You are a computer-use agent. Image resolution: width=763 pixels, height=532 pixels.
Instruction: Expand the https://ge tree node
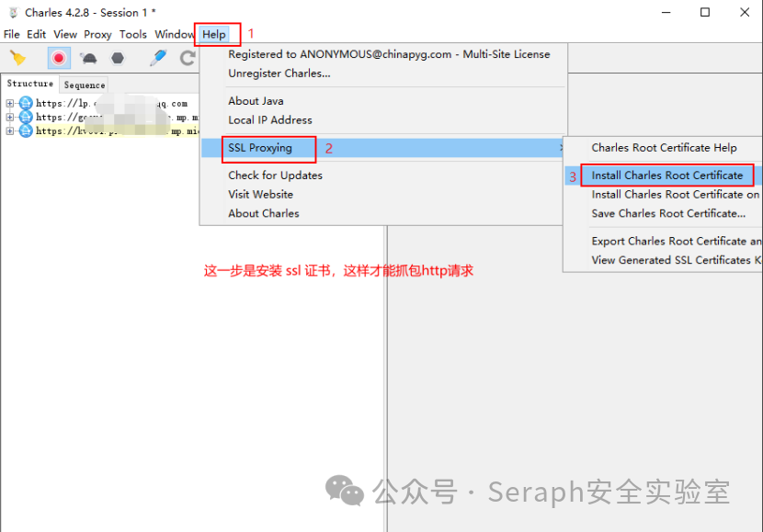tap(10, 118)
